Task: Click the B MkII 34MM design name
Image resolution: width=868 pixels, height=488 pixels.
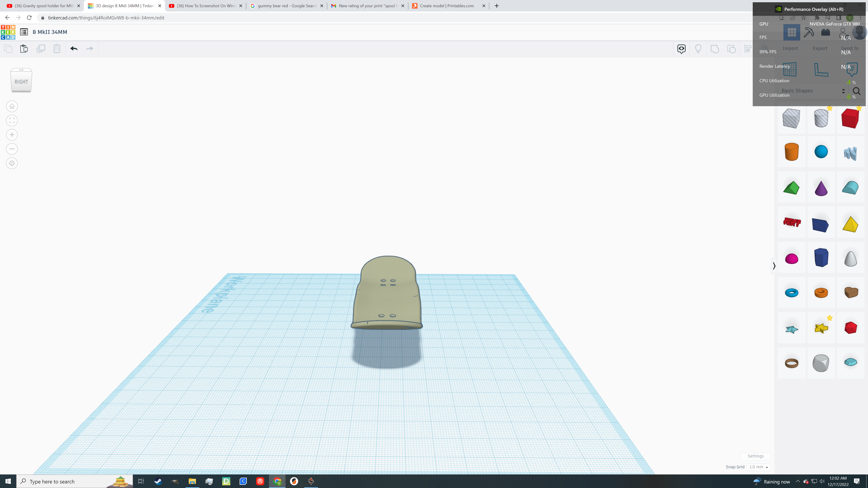Action: (50, 32)
